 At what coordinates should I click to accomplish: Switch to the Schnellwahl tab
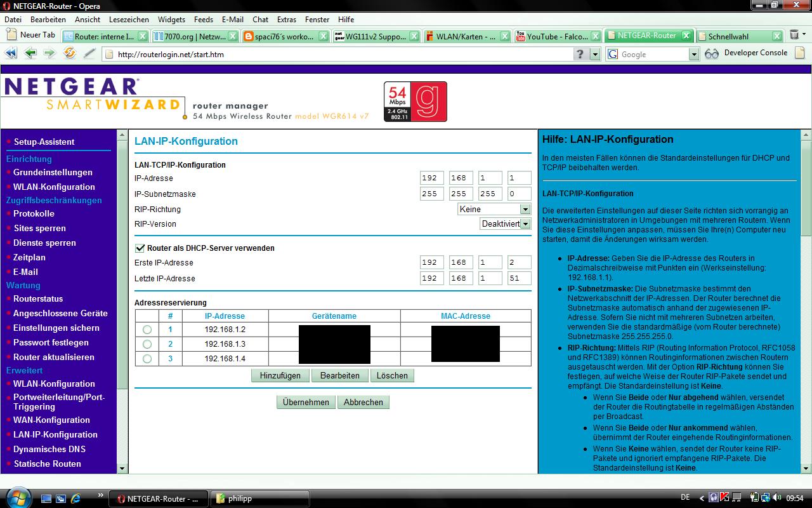pos(741,36)
